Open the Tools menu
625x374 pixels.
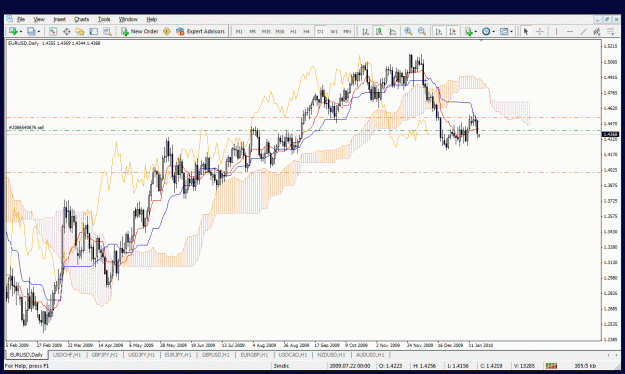[104, 19]
